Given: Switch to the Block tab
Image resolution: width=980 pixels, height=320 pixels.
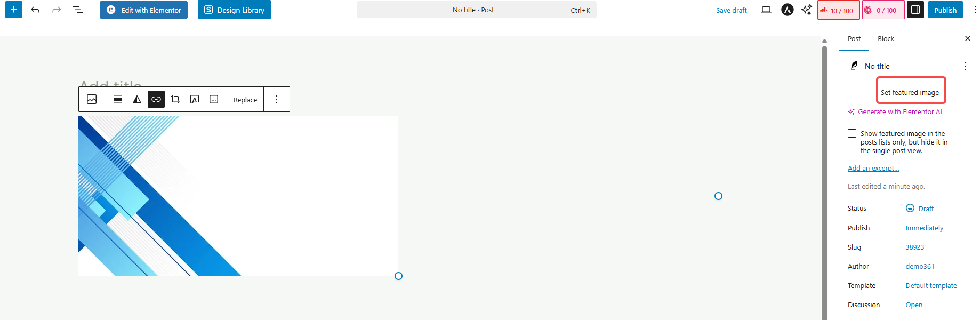Looking at the screenshot, I should click(886, 38).
